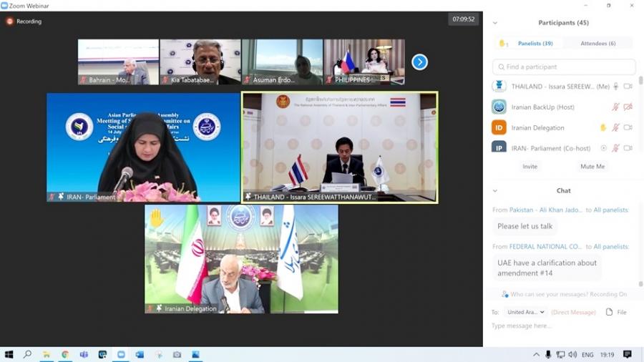Open the chat recipient dropdown
This screenshot has height=362, width=644.
[x=526, y=312]
